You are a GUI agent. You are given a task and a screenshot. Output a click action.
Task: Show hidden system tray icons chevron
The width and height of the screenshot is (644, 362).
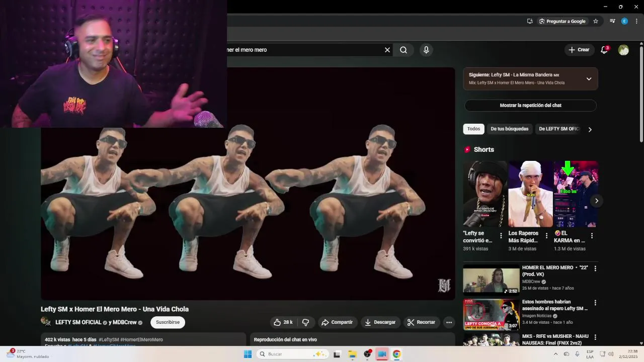[x=555, y=354]
